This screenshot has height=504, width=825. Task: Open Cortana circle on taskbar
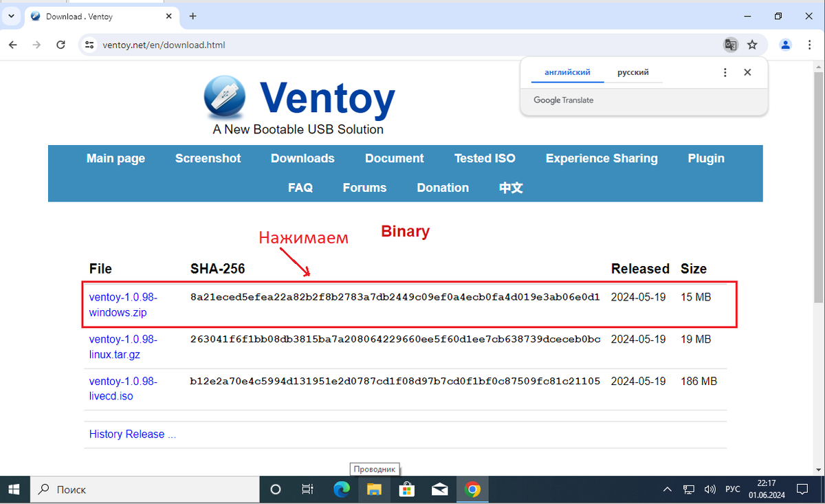[276, 490]
